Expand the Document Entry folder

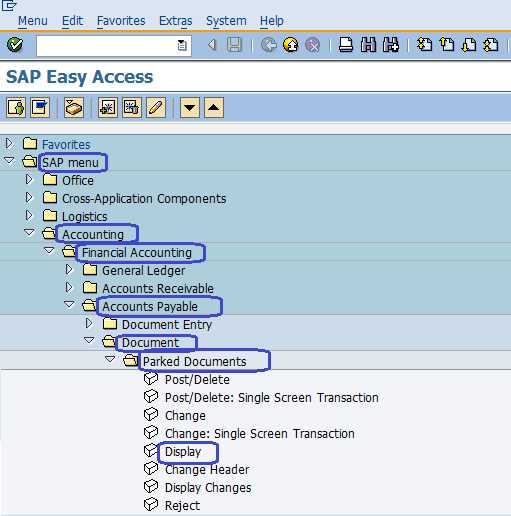point(89,323)
